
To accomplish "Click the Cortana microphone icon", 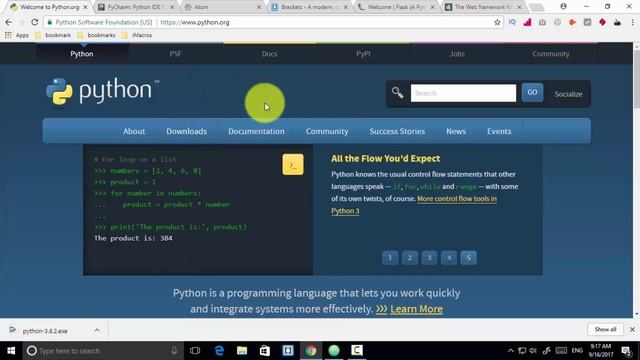I will (x=174, y=351).
